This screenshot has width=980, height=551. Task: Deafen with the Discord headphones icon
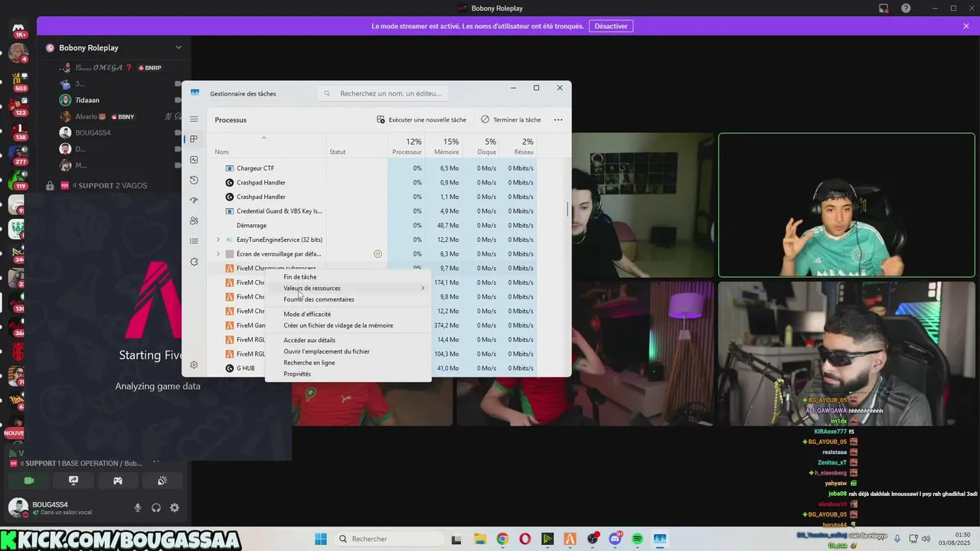click(156, 507)
